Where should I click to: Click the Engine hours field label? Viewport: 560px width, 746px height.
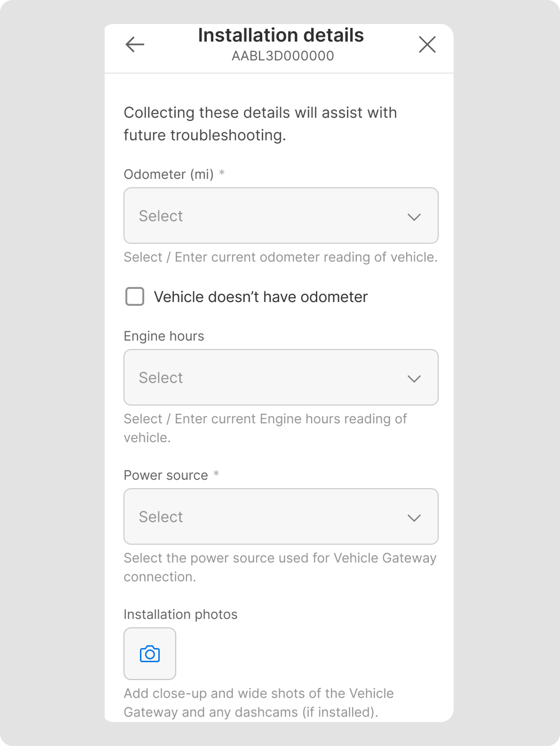(164, 336)
